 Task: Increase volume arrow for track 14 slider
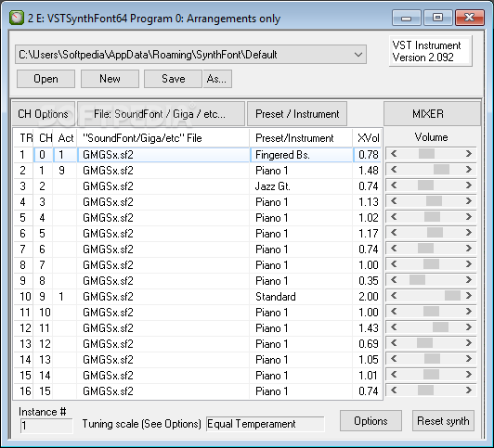click(469, 358)
